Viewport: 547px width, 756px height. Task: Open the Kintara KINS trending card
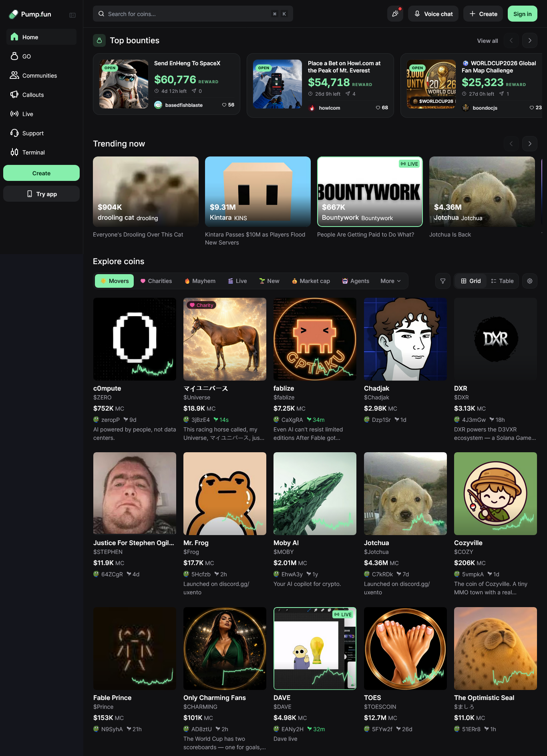pyautogui.click(x=258, y=192)
